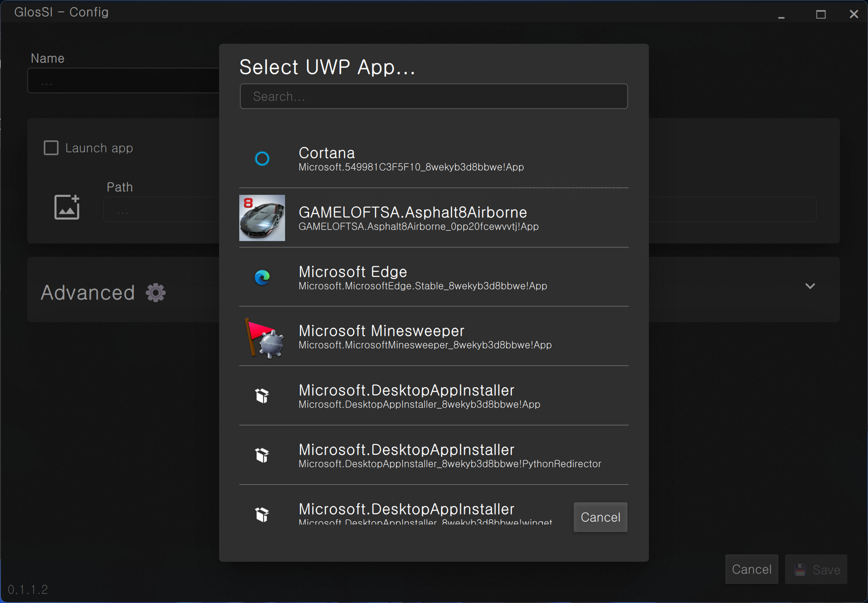Image resolution: width=868 pixels, height=603 pixels.
Task: Click the add image icon beside Path
Action: 67,207
